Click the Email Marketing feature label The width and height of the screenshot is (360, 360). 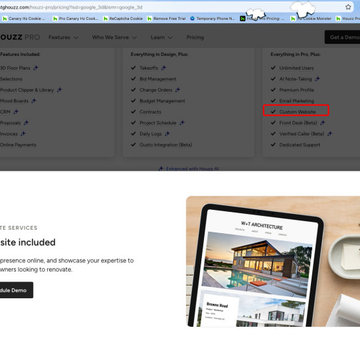(x=296, y=101)
